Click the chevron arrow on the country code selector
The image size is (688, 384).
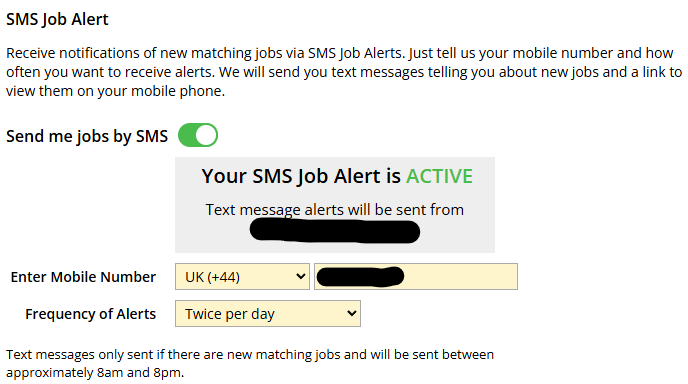point(301,276)
